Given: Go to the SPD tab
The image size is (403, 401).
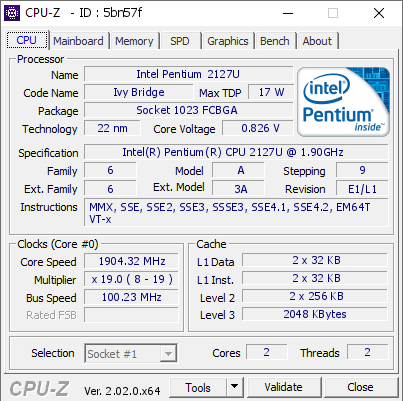Looking at the screenshot, I should [180, 41].
